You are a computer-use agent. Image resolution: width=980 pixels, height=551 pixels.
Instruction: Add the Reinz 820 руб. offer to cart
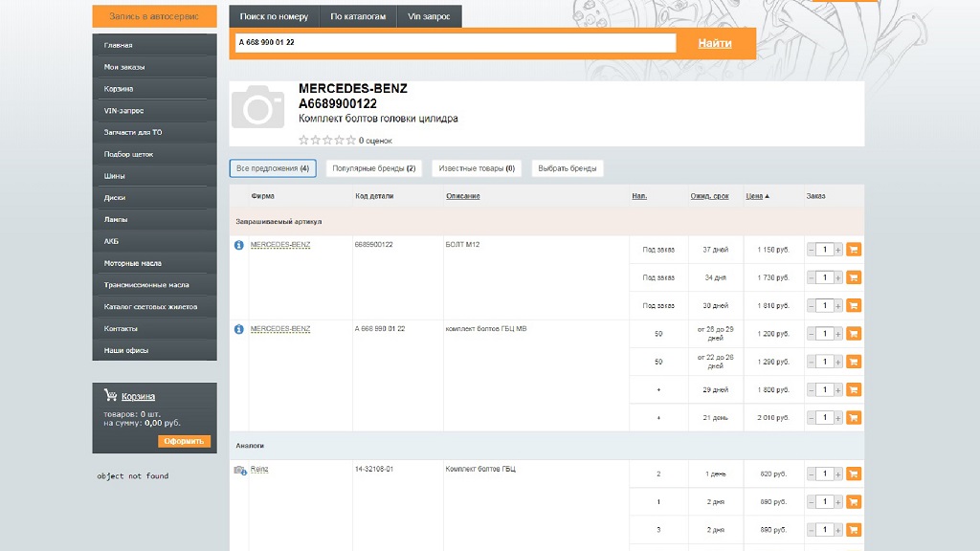click(x=854, y=474)
